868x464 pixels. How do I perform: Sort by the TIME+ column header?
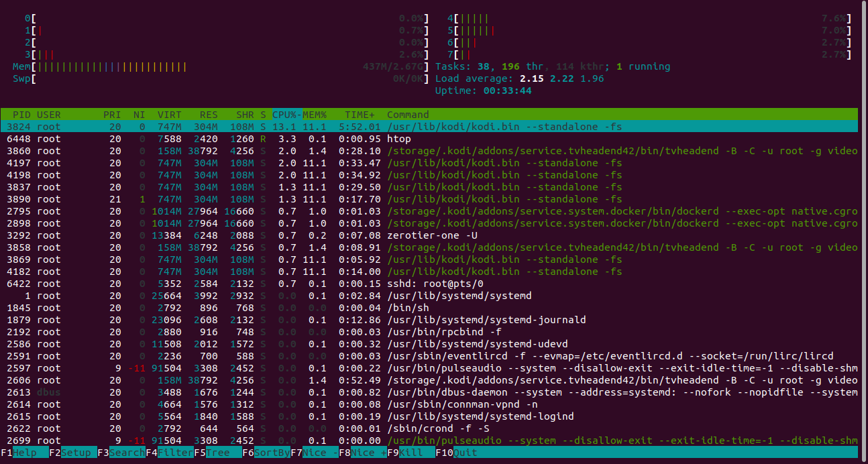[360, 115]
